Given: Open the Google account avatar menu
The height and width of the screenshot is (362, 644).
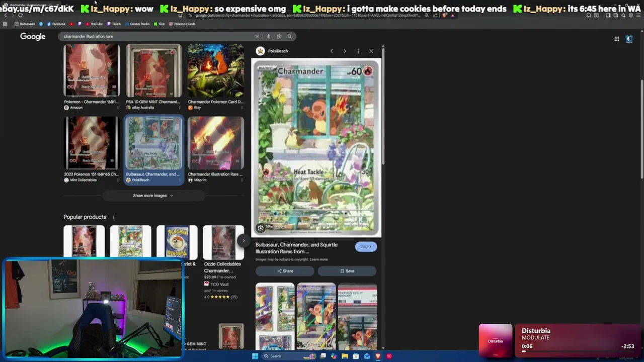Looking at the screenshot, I should coord(629,39).
